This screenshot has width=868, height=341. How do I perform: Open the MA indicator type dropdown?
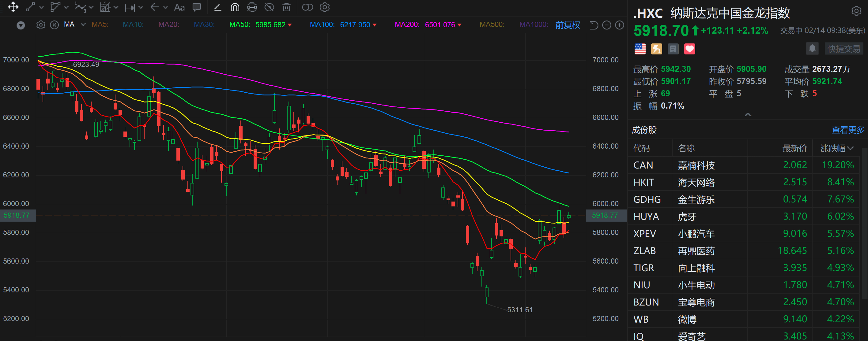click(83, 24)
